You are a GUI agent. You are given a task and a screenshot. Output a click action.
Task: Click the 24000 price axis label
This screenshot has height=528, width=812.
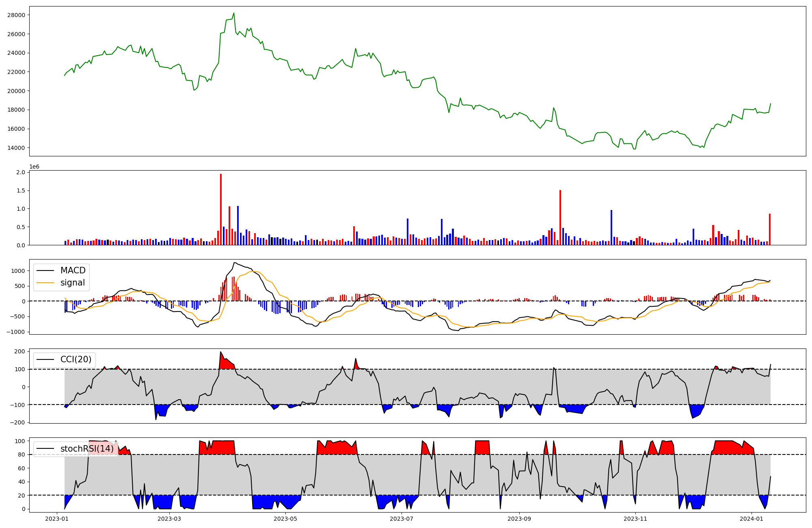click(16, 53)
